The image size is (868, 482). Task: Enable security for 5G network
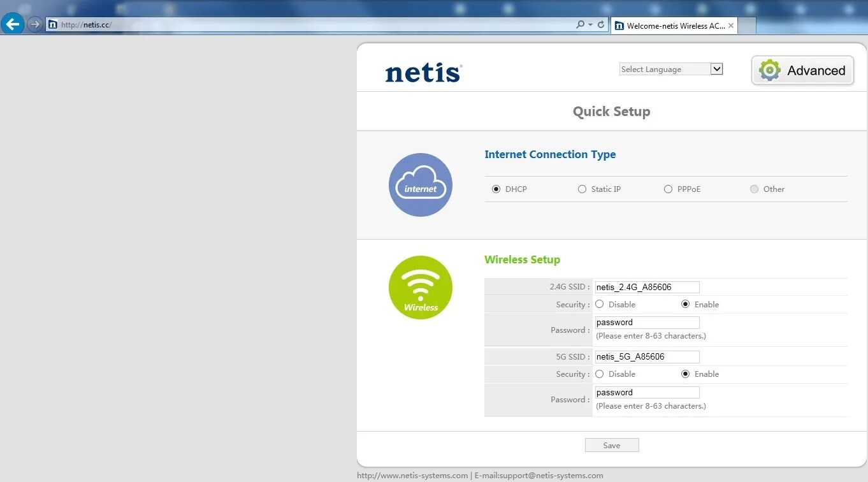(686, 374)
